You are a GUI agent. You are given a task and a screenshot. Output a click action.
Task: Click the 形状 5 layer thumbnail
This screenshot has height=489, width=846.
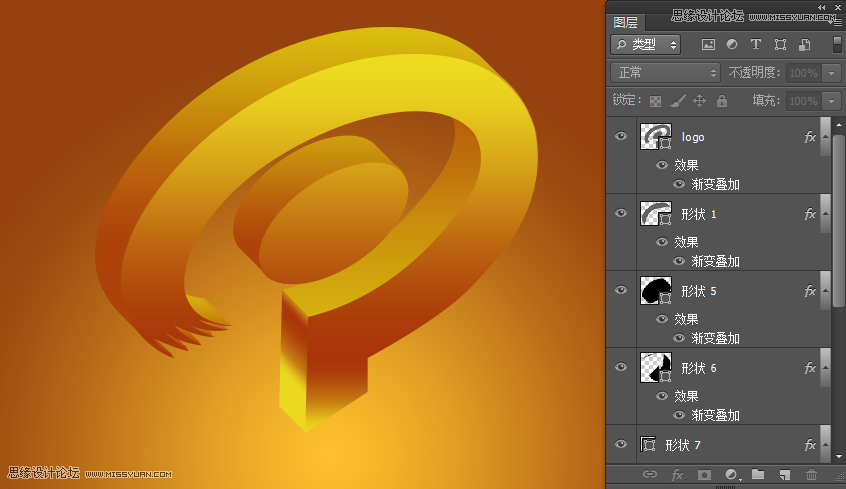click(656, 291)
